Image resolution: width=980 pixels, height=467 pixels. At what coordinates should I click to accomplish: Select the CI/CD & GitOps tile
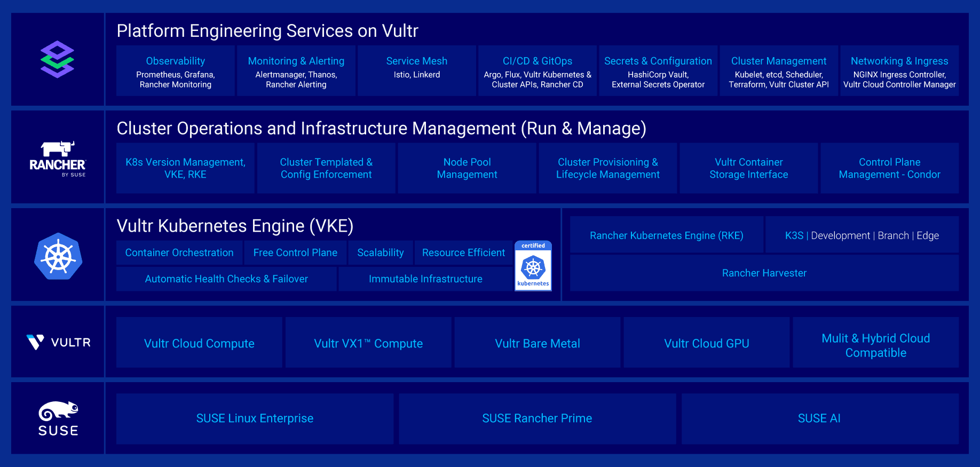(x=537, y=71)
